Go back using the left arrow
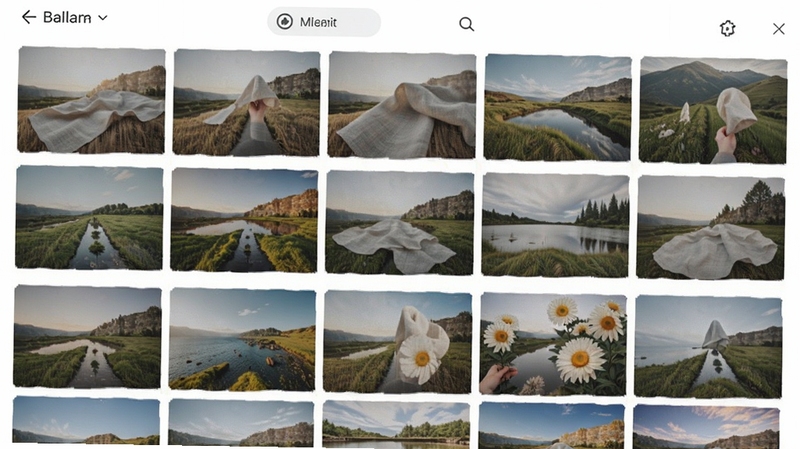 coord(29,17)
